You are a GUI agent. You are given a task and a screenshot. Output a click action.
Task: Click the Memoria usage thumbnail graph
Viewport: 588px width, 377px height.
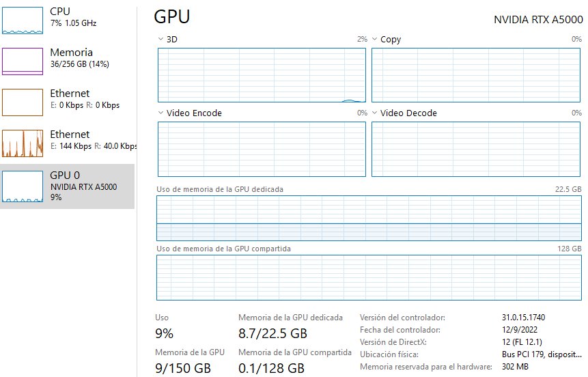(x=23, y=61)
